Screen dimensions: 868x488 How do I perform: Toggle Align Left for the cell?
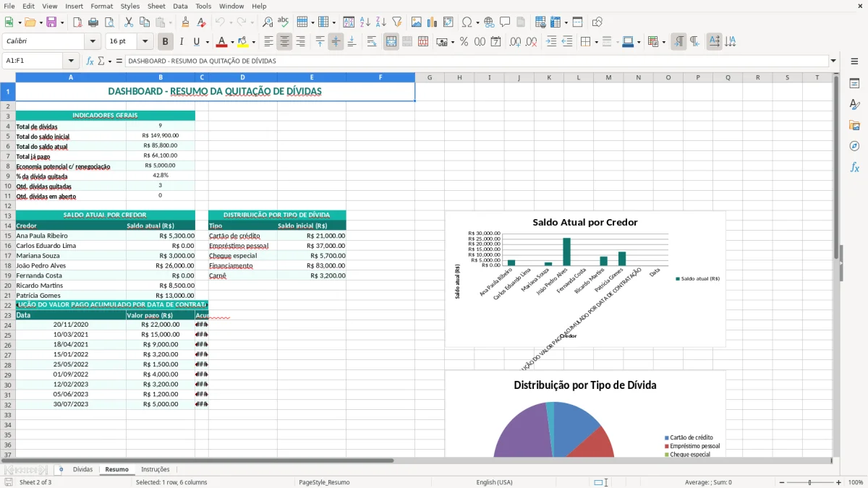pyautogui.click(x=268, y=42)
